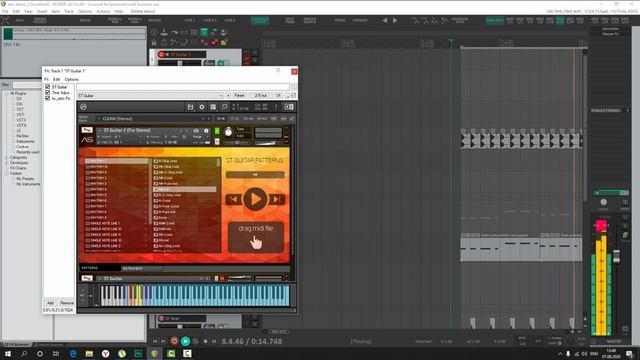640x360 pixels.
Task: Click record arm on ST Guitar track
Action: coord(161,54)
